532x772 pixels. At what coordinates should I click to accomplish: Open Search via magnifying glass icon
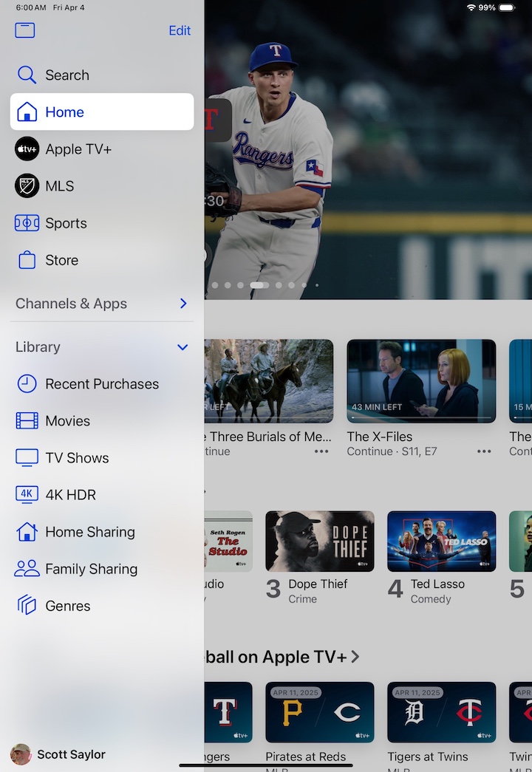(x=27, y=75)
